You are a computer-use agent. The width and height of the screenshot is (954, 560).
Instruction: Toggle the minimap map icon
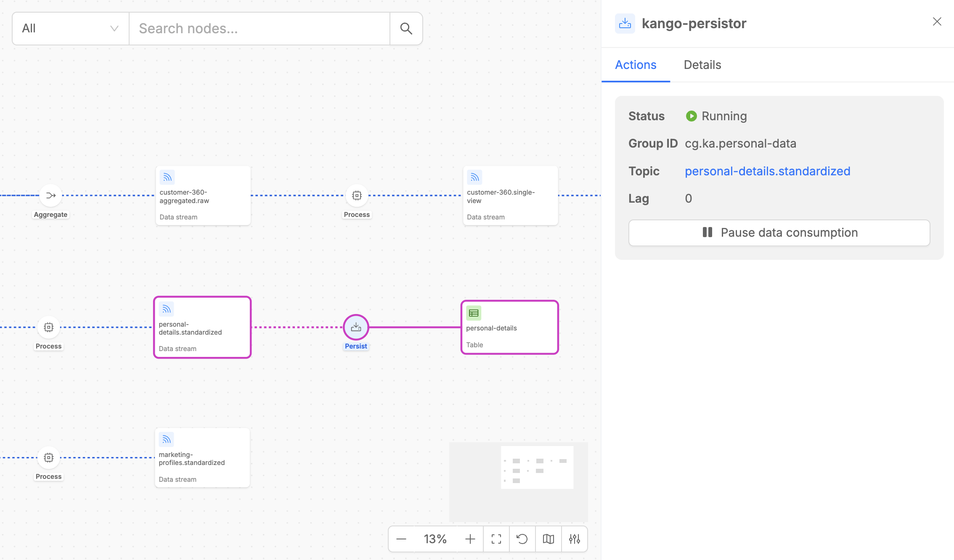548,539
